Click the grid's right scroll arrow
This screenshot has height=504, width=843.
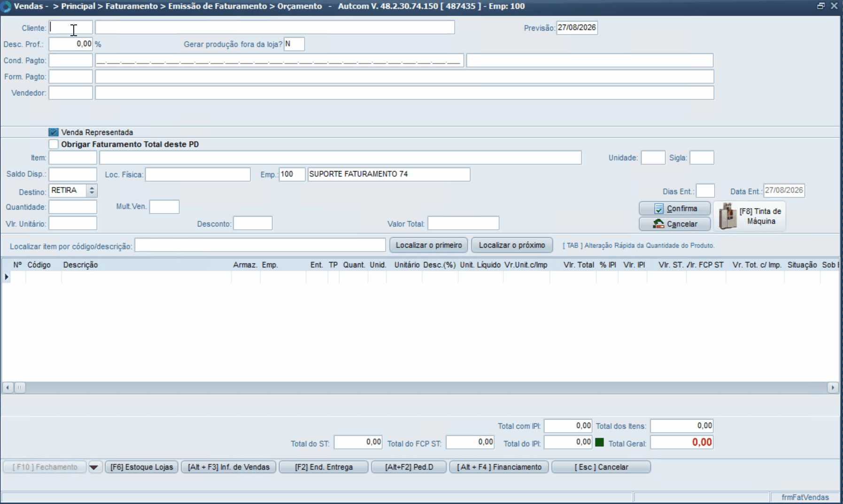click(x=833, y=388)
